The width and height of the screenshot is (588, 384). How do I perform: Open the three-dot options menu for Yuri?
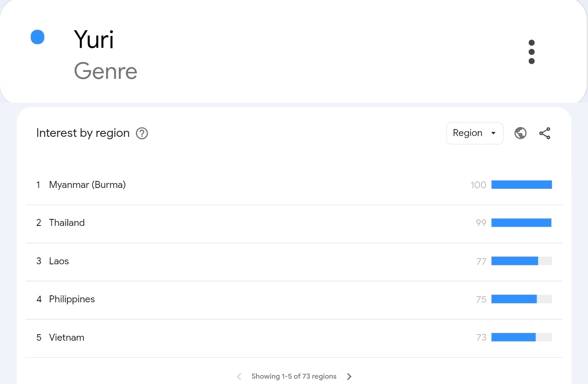pyautogui.click(x=531, y=52)
